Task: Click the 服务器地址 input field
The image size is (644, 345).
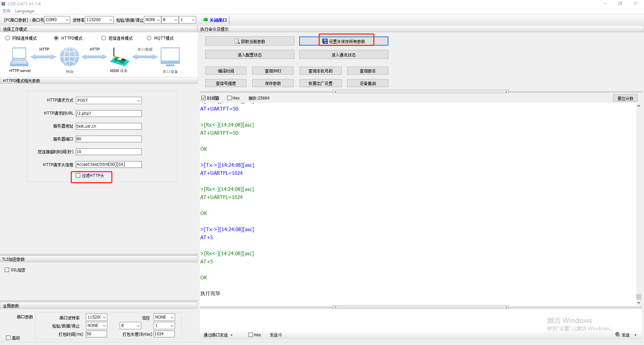Action: click(x=109, y=126)
